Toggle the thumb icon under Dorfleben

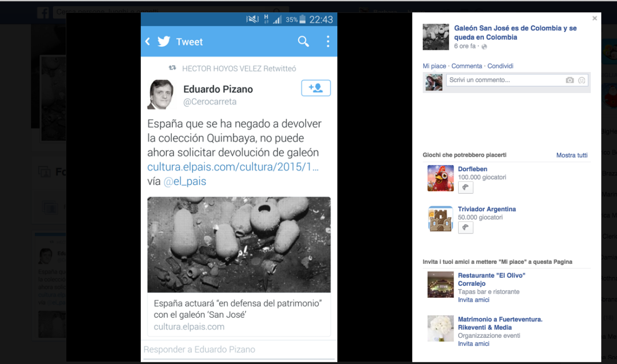coord(465,187)
